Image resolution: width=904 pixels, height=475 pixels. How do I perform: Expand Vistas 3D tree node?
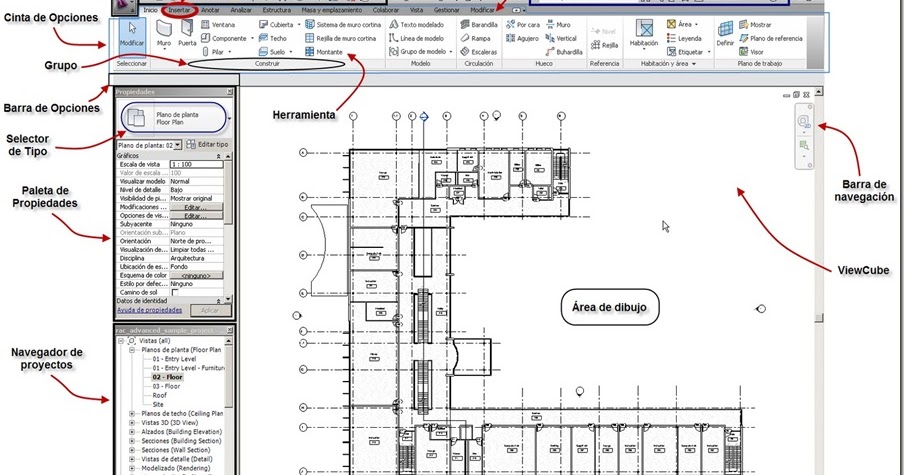point(131,423)
